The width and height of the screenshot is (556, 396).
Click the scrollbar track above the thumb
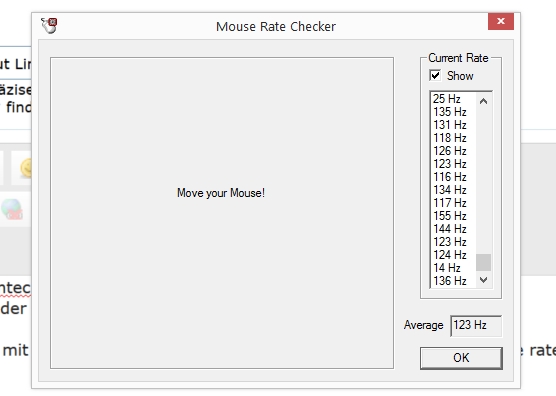483,181
